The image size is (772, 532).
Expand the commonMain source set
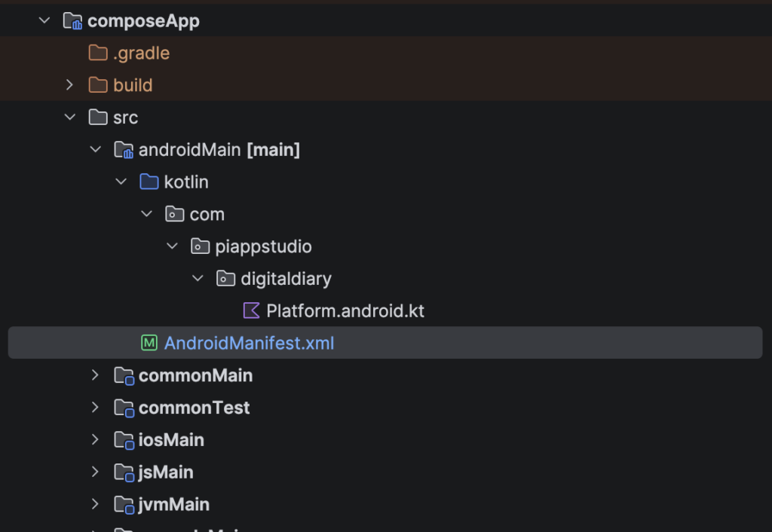95,375
